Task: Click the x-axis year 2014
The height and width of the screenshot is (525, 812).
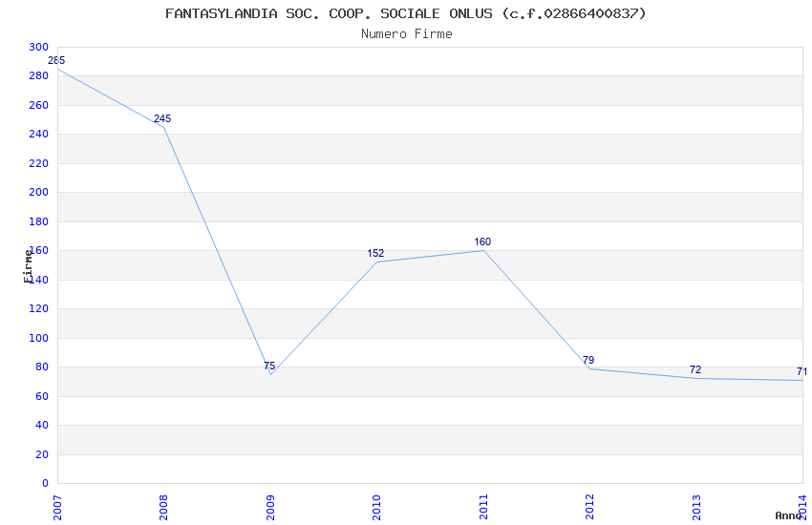Action: 802,508
